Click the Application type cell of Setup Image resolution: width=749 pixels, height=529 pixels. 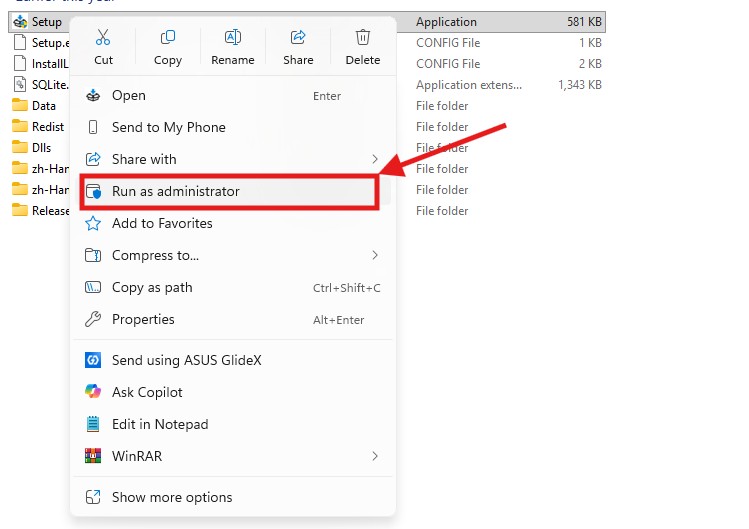tap(446, 22)
